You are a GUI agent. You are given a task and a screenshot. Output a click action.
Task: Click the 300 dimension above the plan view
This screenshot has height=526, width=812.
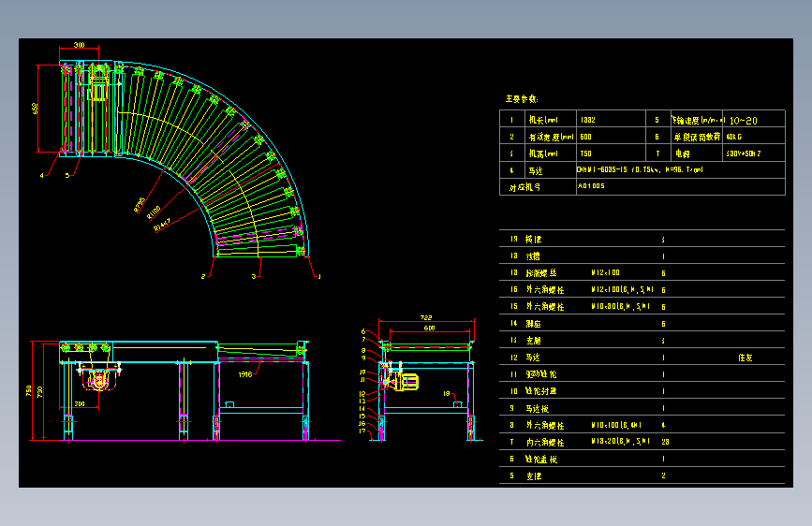[x=79, y=45]
